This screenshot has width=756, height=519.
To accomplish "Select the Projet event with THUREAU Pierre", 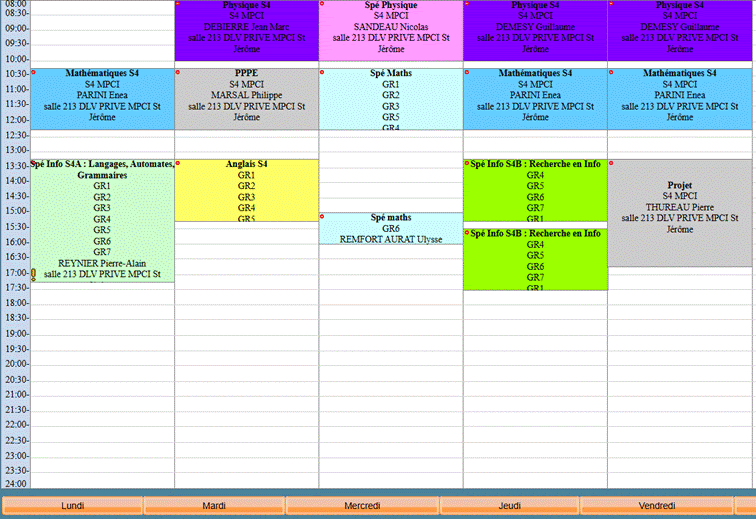I will tap(680, 212).
